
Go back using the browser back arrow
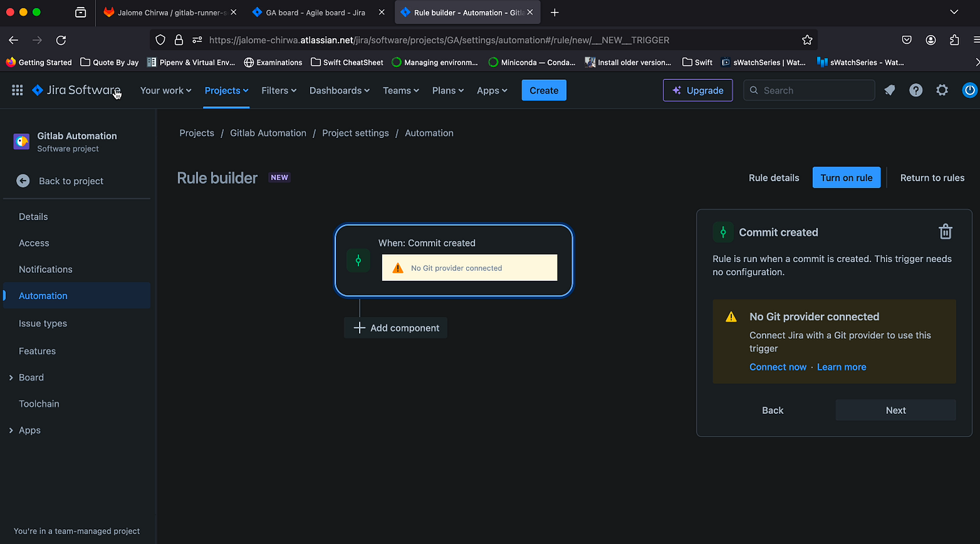[x=13, y=40]
